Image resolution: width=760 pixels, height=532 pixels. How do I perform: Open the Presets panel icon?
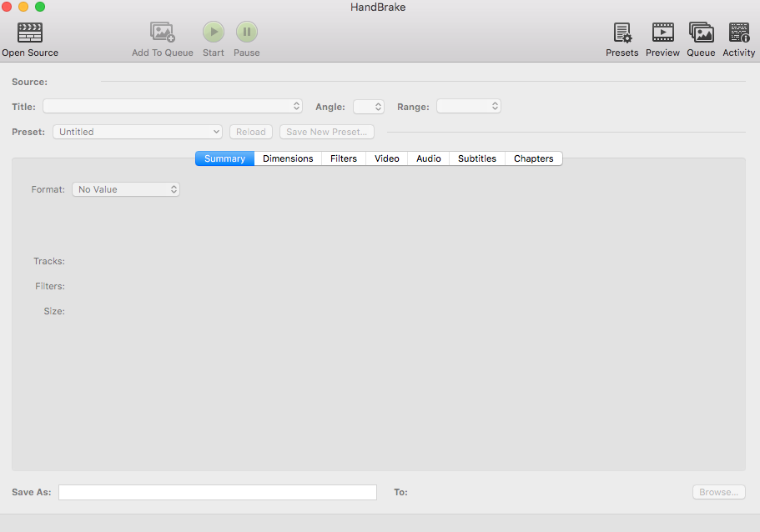(622, 33)
